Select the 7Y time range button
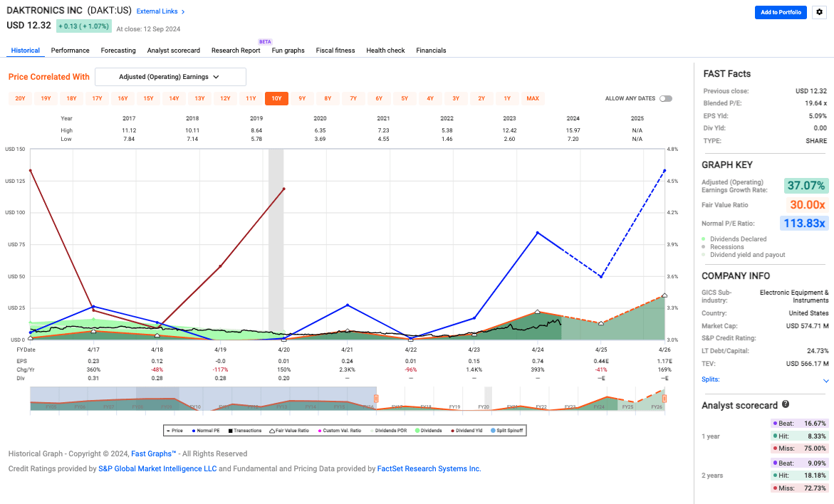Screen dimensions: 834x504 (353, 98)
